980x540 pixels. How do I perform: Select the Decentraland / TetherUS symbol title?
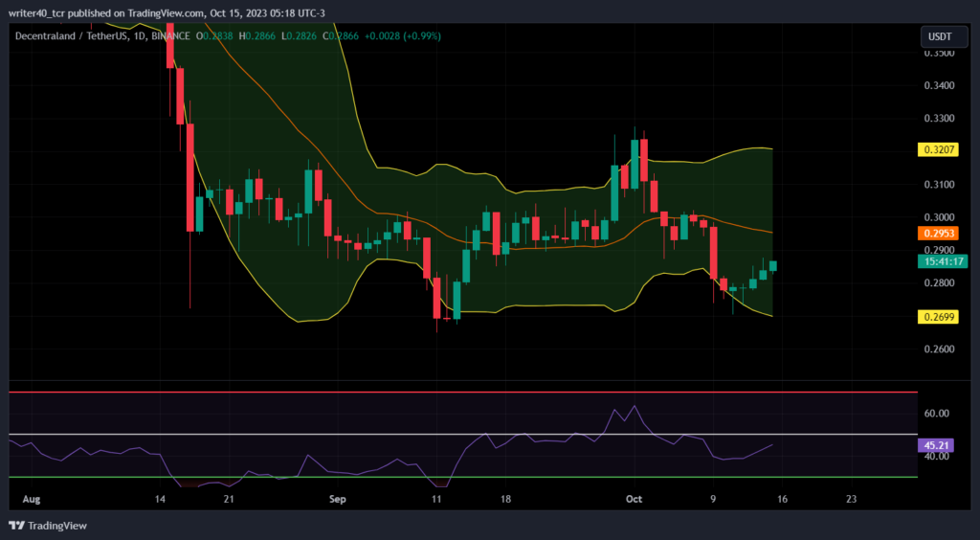tap(72, 36)
